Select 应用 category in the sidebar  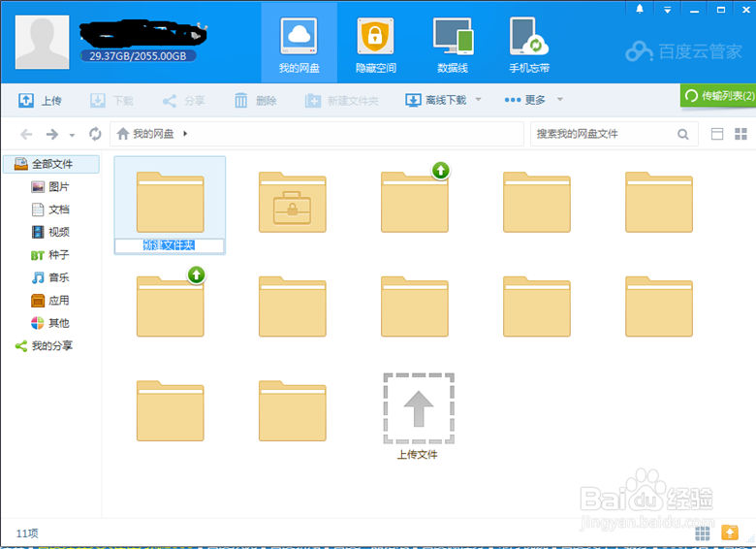[50, 301]
